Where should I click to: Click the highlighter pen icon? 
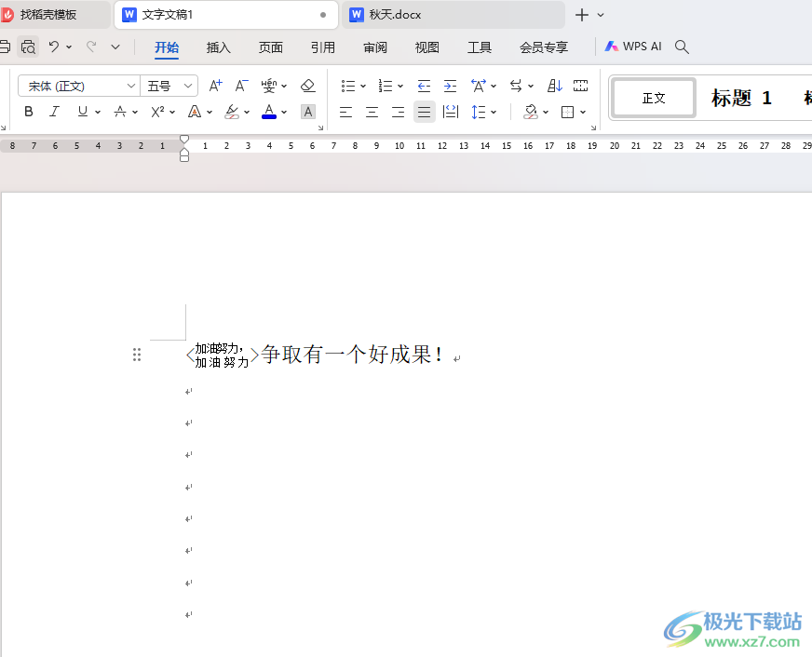point(232,112)
